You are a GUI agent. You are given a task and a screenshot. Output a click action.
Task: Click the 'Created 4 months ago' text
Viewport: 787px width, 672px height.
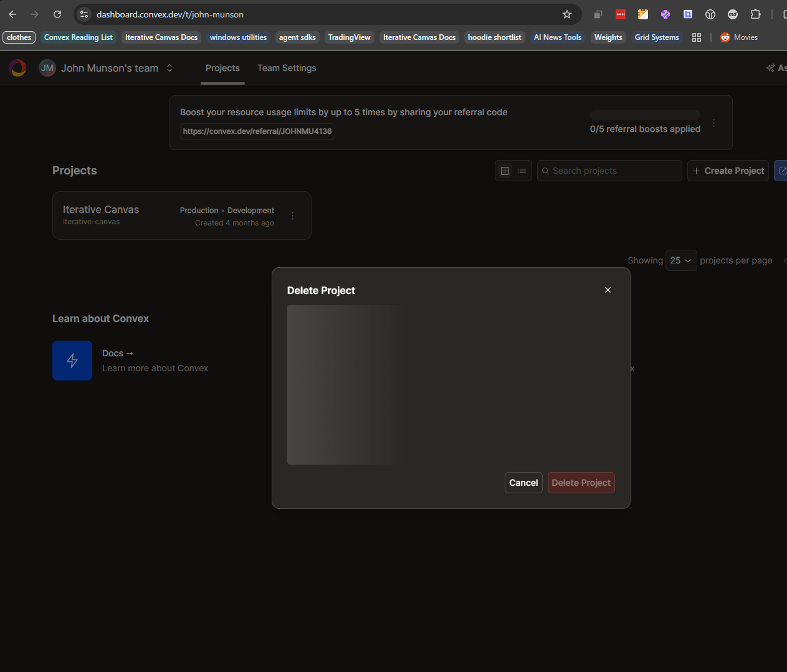[x=234, y=223]
